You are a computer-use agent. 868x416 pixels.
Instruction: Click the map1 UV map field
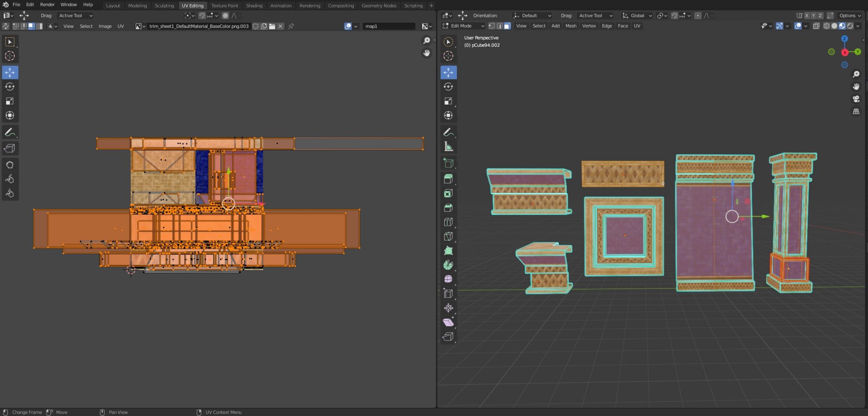388,26
